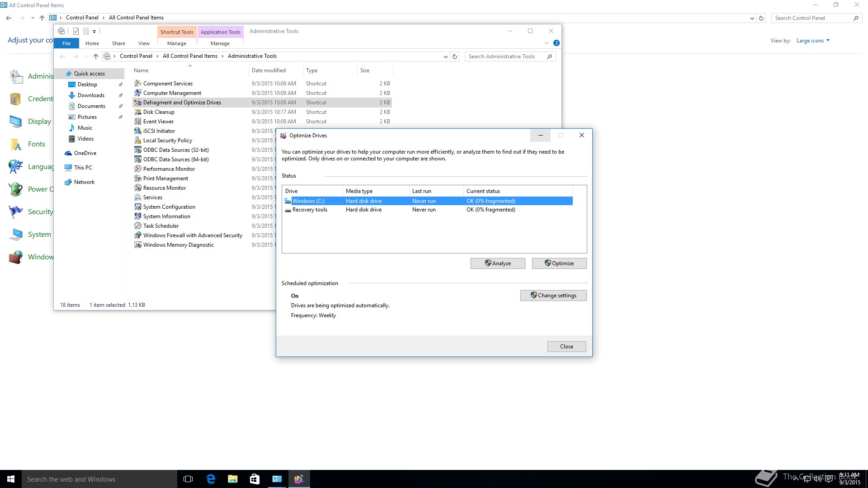This screenshot has width=868, height=488.
Task: Click the Task View taskbar icon
Action: (x=188, y=479)
